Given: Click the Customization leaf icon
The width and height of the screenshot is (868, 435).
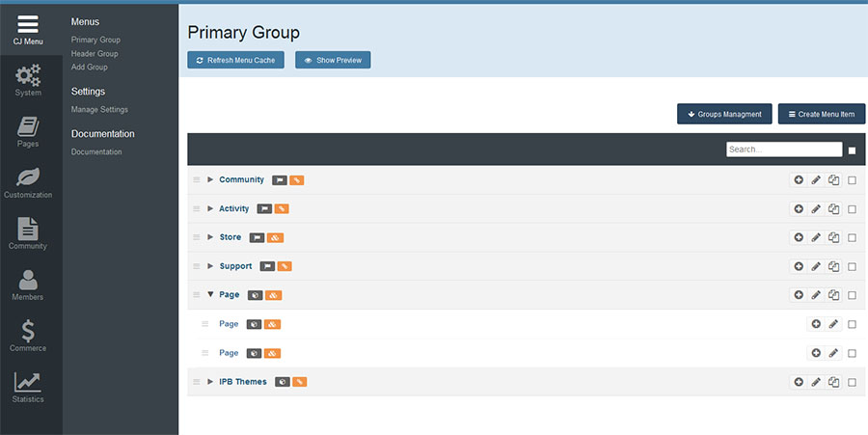Looking at the screenshot, I should pos(28,180).
